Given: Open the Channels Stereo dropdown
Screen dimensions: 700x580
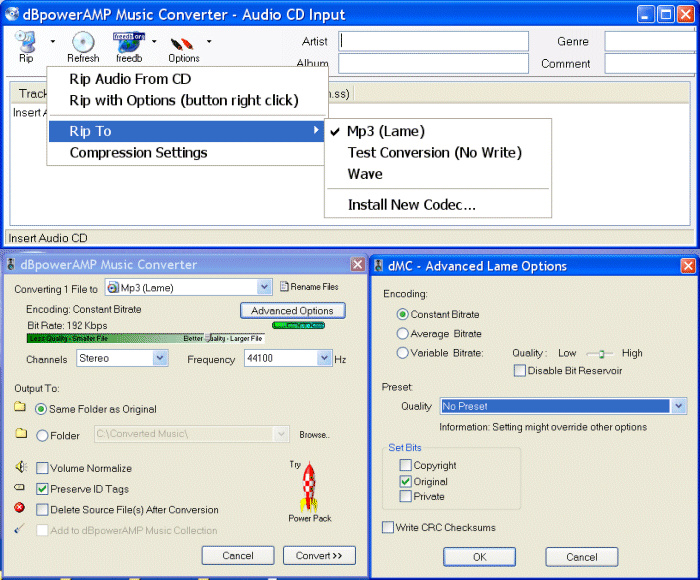Looking at the screenshot, I should (160, 358).
